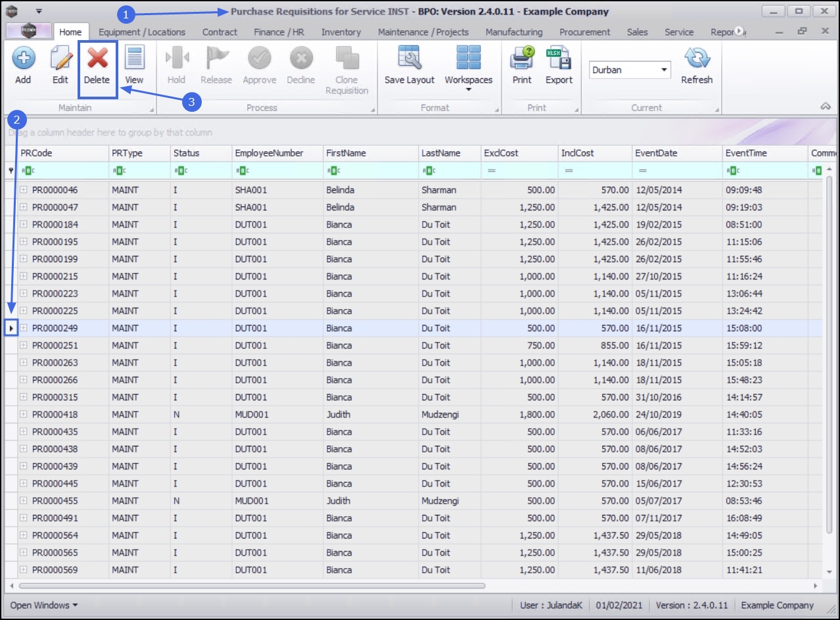Open the Durban site combo box
The width and height of the screenshot is (840, 620).
click(x=664, y=70)
